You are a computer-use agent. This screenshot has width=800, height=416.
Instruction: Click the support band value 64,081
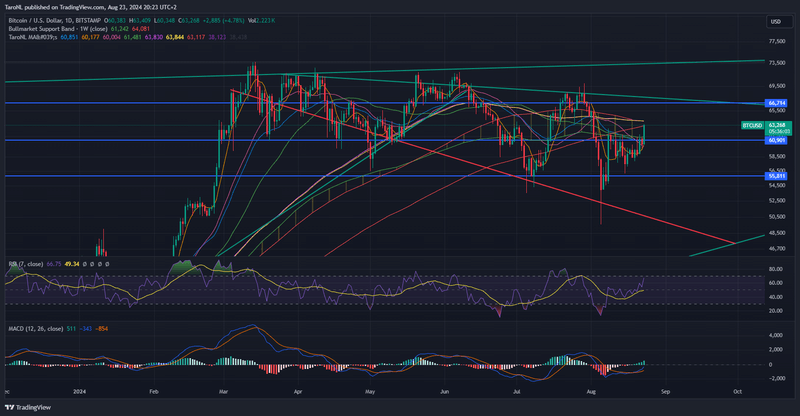pyautogui.click(x=141, y=29)
